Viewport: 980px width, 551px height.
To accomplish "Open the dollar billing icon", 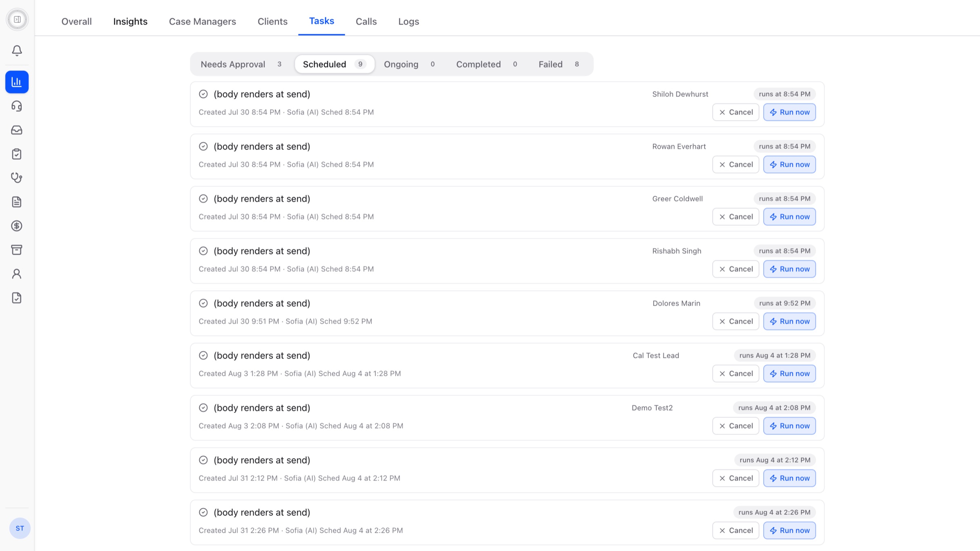I will tap(17, 226).
